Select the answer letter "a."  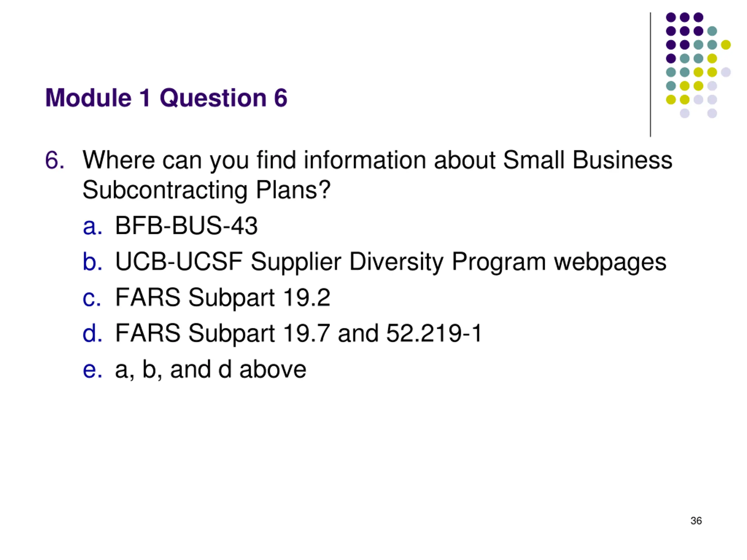(92, 226)
